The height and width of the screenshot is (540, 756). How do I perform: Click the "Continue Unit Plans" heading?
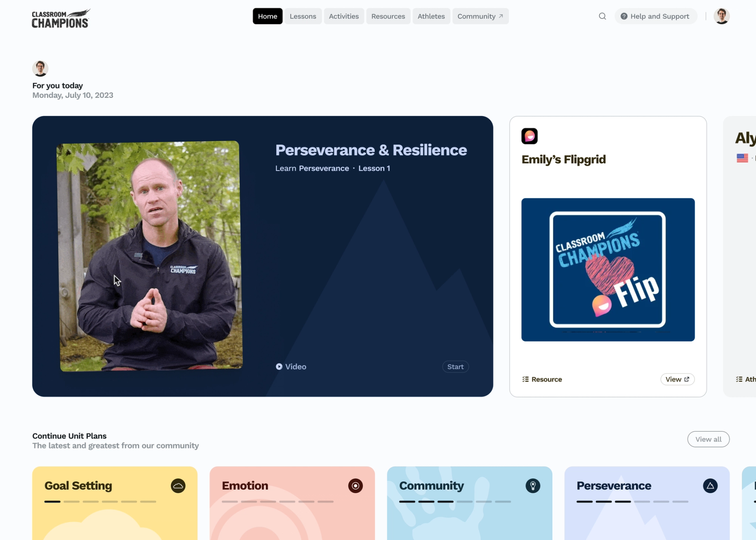69,436
